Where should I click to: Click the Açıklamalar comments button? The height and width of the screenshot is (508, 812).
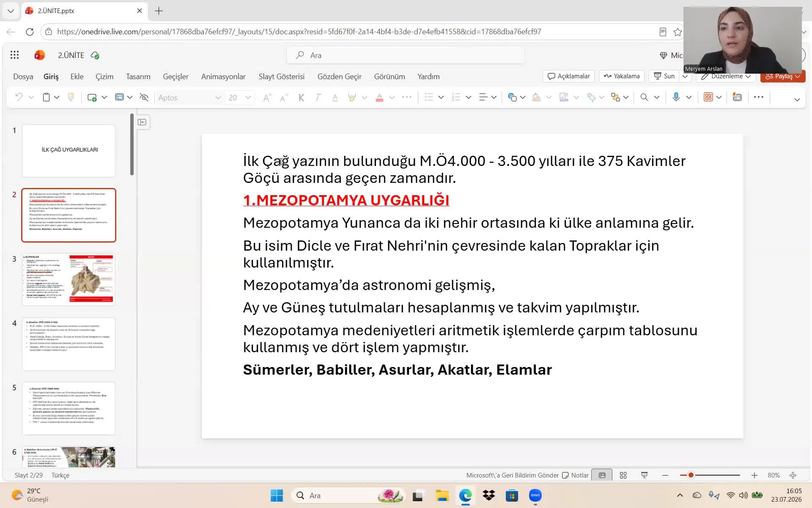point(569,76)
